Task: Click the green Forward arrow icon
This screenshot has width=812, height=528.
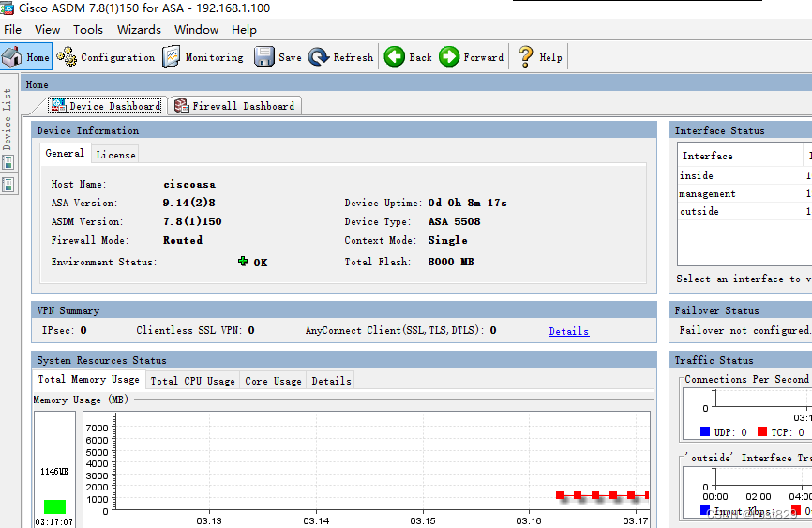Action: coord(449,57)
